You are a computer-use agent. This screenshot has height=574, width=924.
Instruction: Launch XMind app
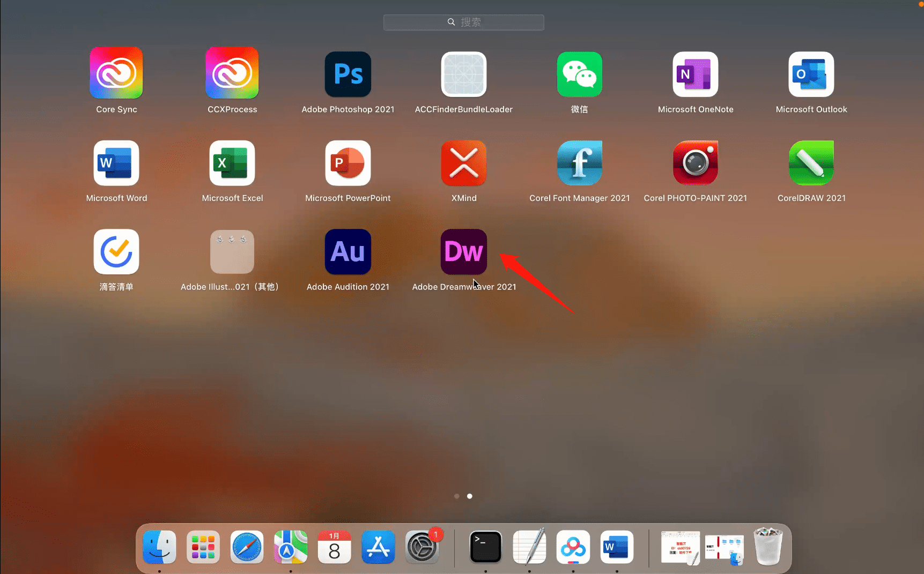(x=464, y=163)
